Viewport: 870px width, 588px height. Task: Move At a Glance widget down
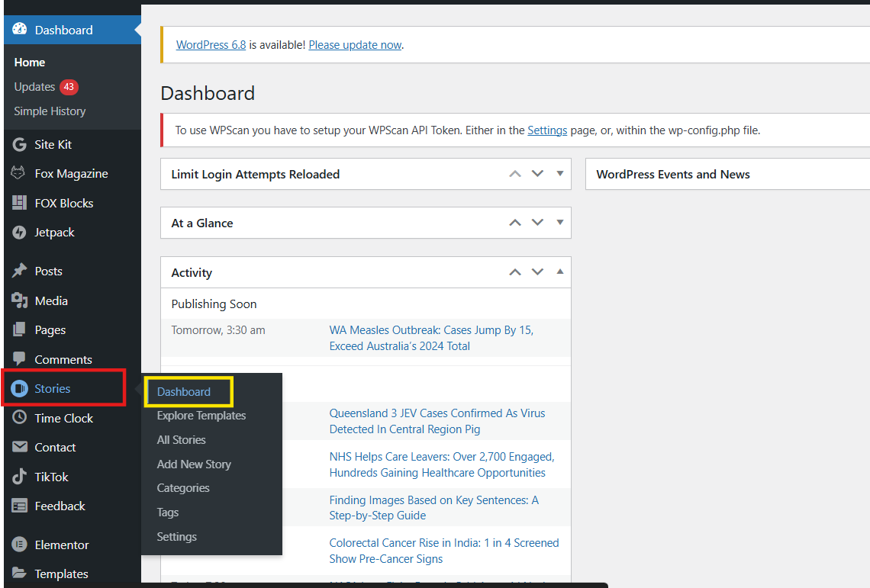click(x=538, y=223)
